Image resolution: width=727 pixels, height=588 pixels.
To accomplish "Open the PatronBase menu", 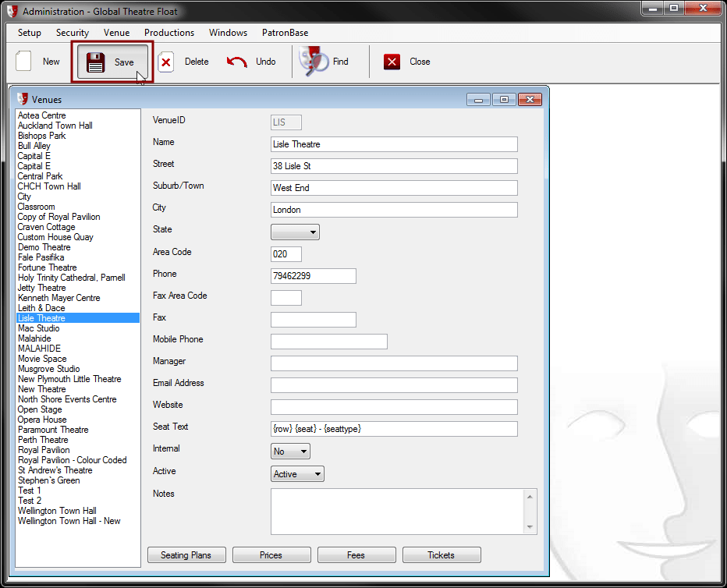I will point(285,33).
